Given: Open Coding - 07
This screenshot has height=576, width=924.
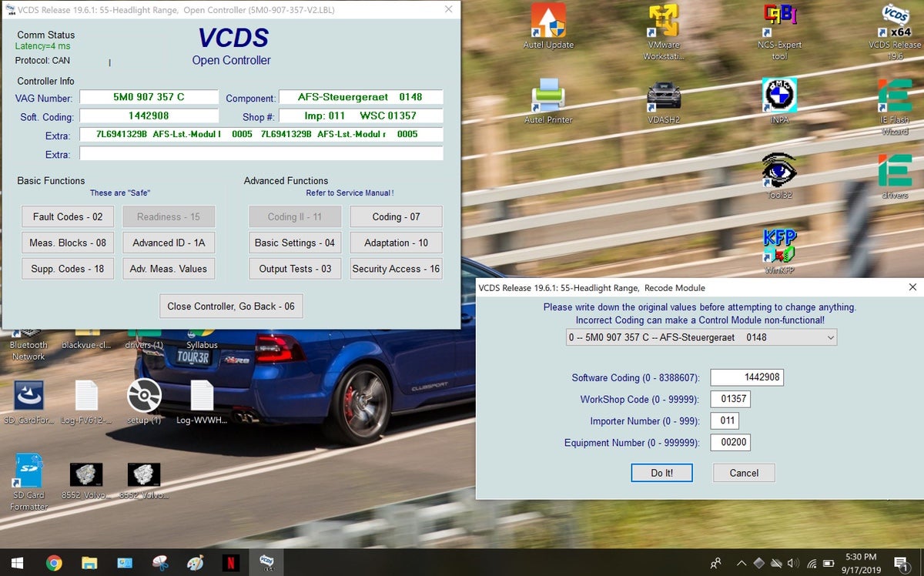Looking at the screenshot, I should tap(396, 216).
